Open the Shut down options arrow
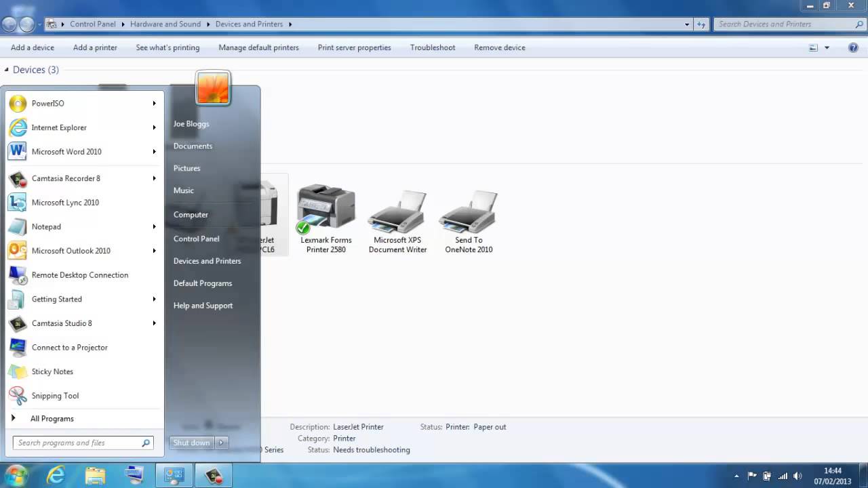868x488 pixels. (x=221, y=443)
